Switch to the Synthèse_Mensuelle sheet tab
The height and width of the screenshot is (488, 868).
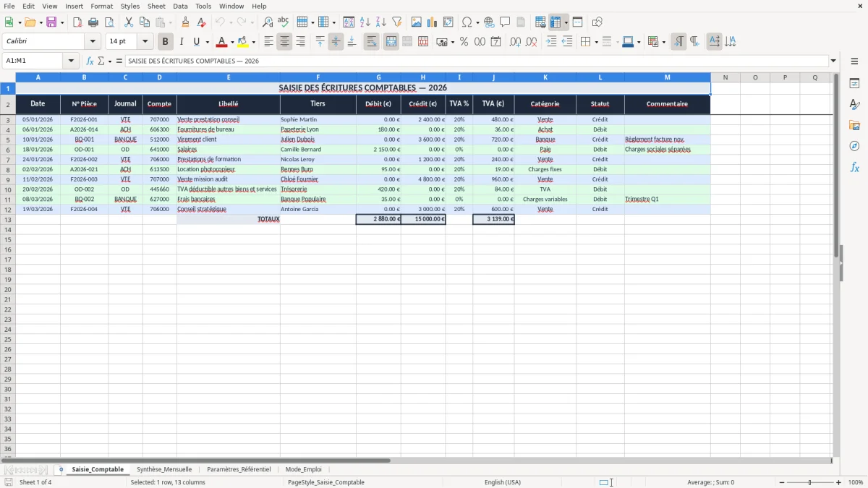[x=164, y=469]
